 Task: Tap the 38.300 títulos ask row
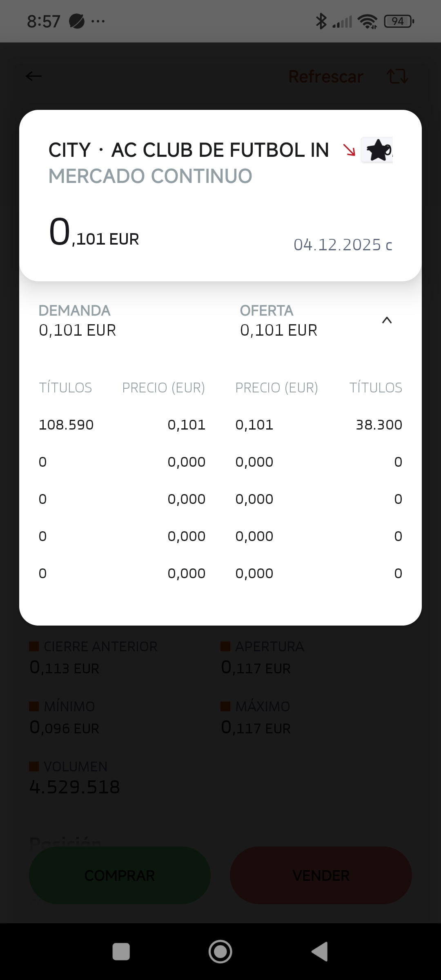point(319,425)
